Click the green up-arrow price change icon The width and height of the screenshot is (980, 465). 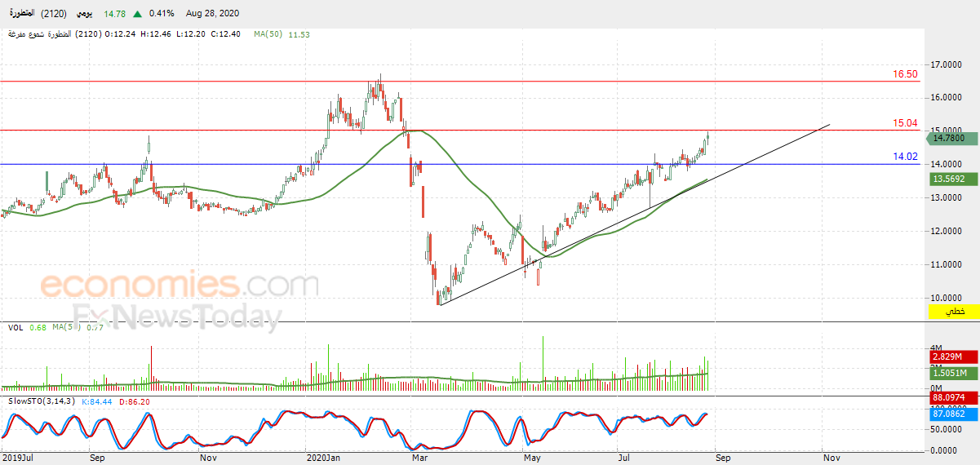click(137, 13)
